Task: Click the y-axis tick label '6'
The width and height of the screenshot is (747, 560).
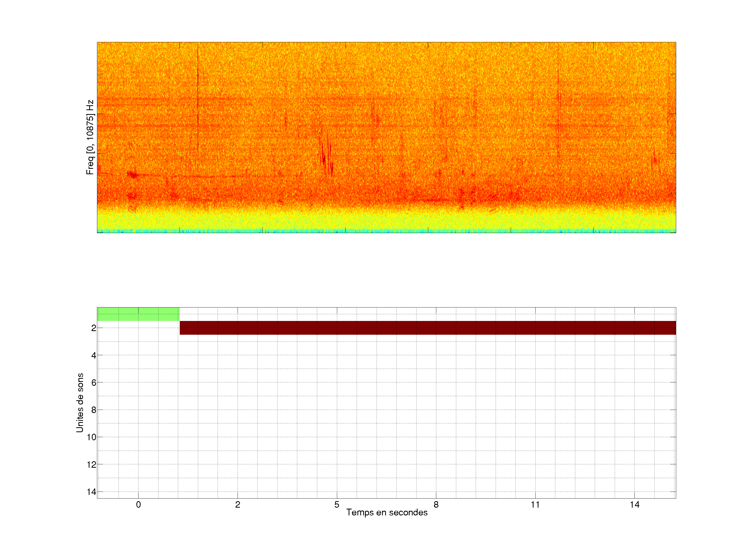Action: [x=94, y=382]
